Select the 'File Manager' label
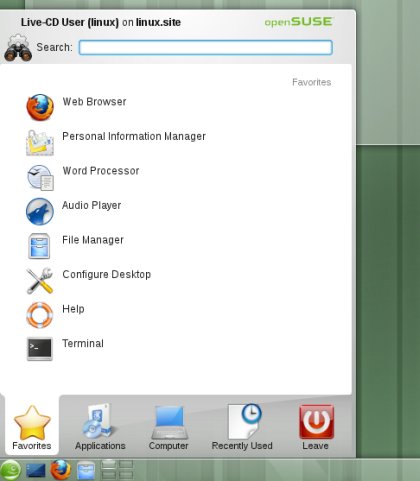 93,240
